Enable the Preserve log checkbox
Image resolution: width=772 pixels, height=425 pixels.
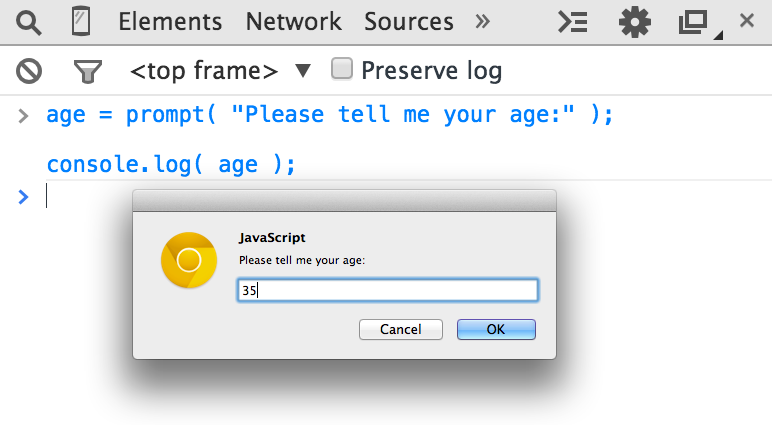tap(342, 69)
